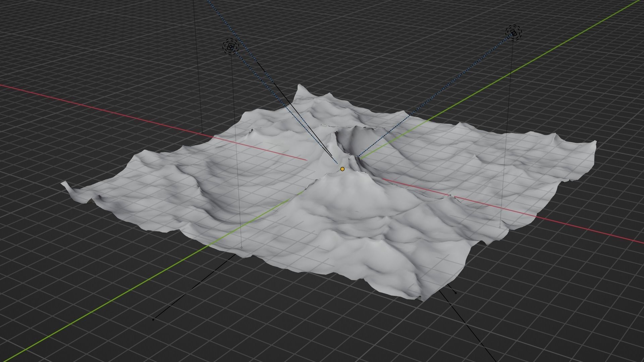Image resolution: width=644 pixels, height=362 pixels.
Task: Select the left light object in viewport
Action: click(230, 47)
